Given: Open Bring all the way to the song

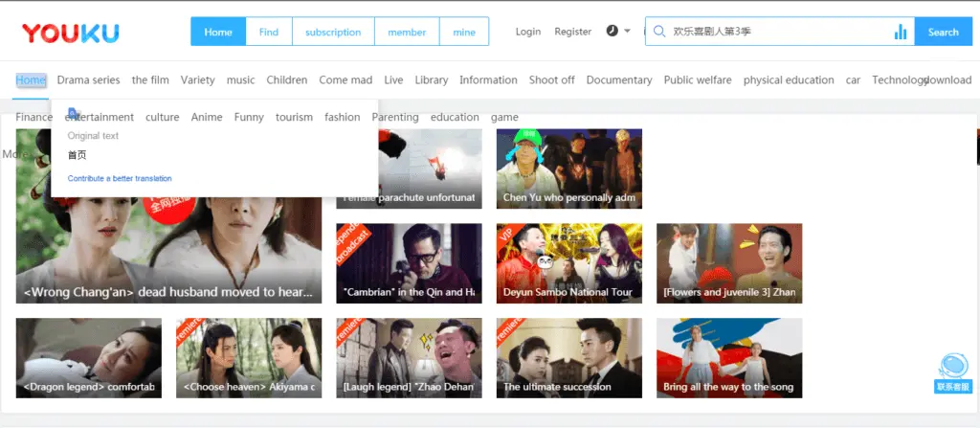Looking at the screenshot, I should pyautogui.click(x=728, y=358).
